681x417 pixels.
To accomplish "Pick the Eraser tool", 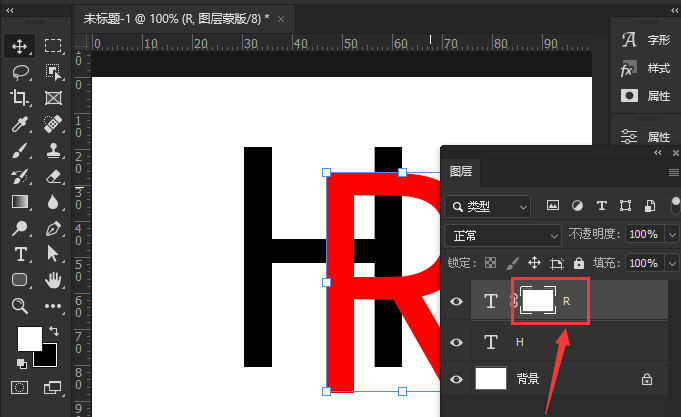I will tap(53, 176).
